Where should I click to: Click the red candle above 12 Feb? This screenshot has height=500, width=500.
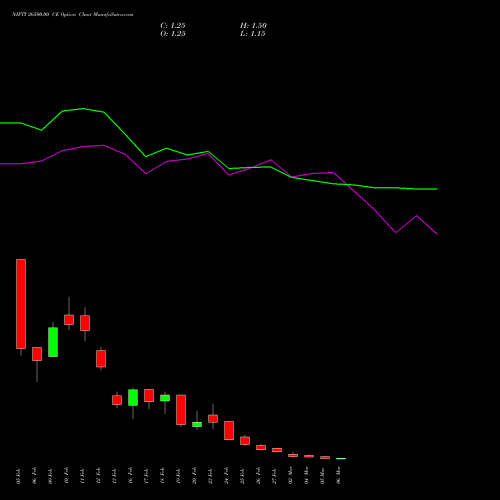(101, 359)
